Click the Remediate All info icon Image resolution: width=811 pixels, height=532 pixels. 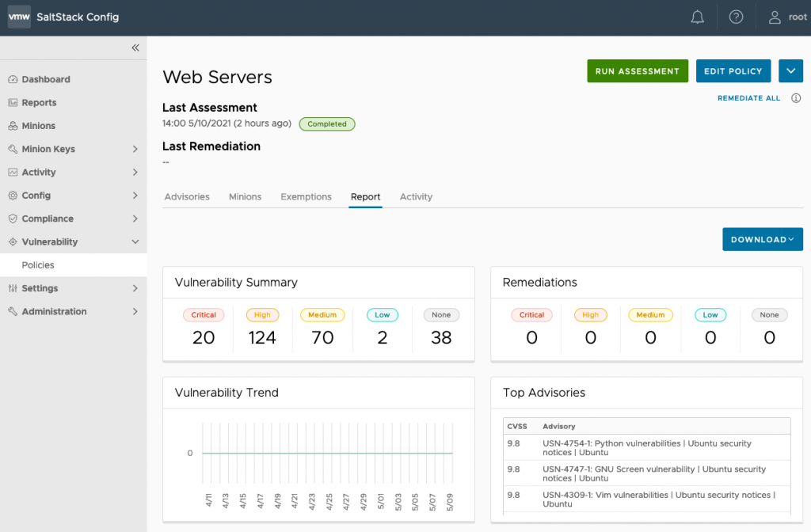point(796,99)
